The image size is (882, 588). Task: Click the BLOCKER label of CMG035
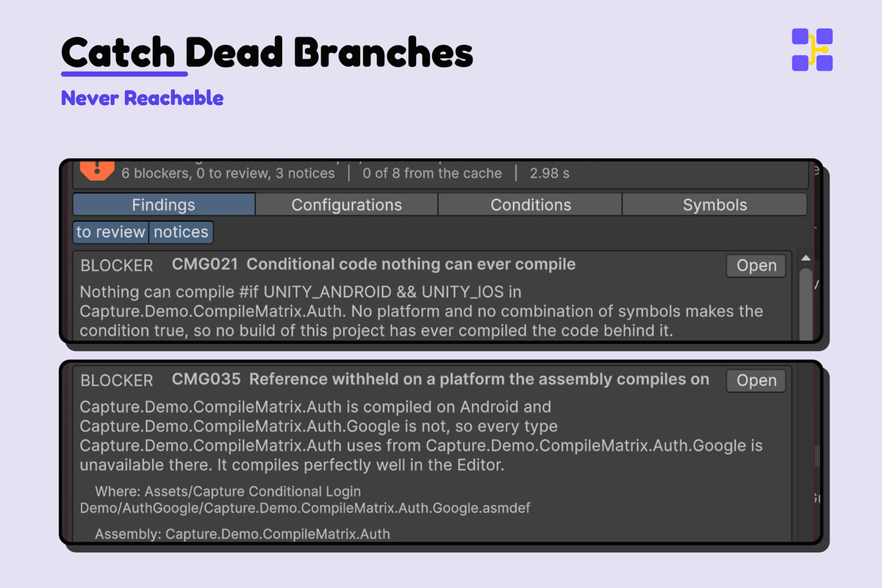(117, 380)
